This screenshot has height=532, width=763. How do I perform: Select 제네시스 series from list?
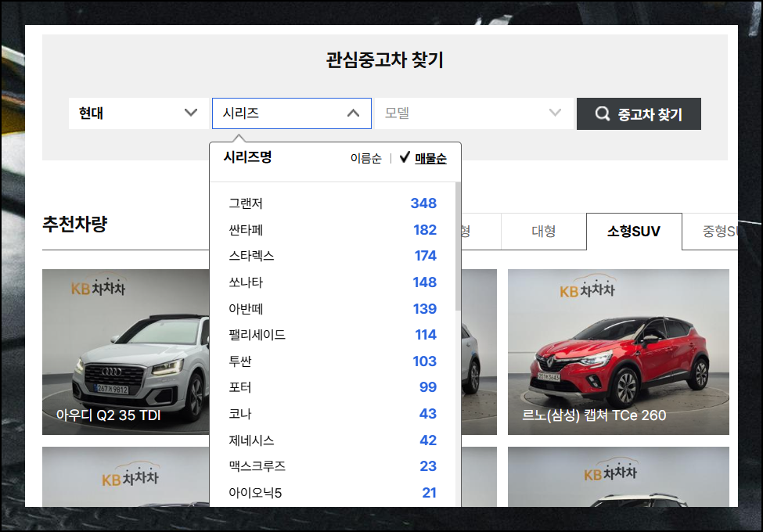(333, 440)
